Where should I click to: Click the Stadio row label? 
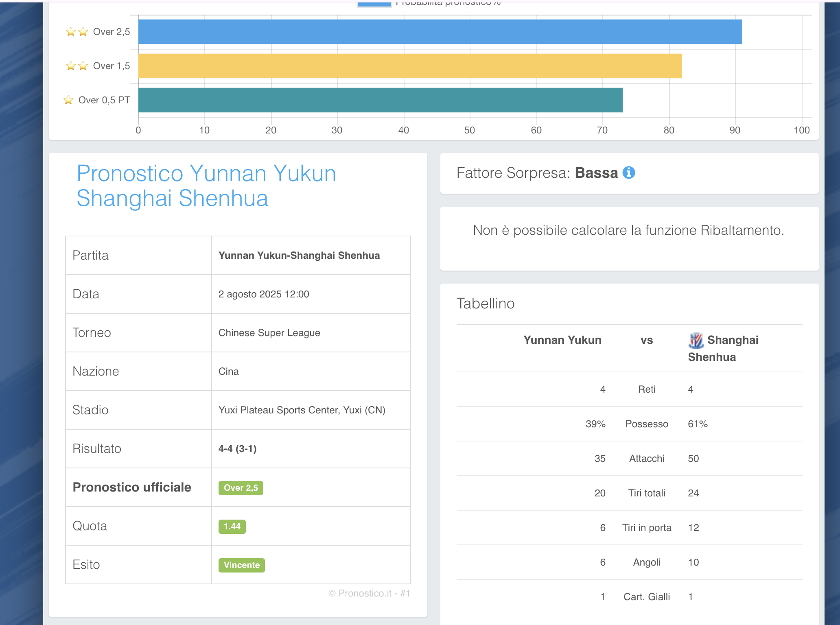coord(90,410)
